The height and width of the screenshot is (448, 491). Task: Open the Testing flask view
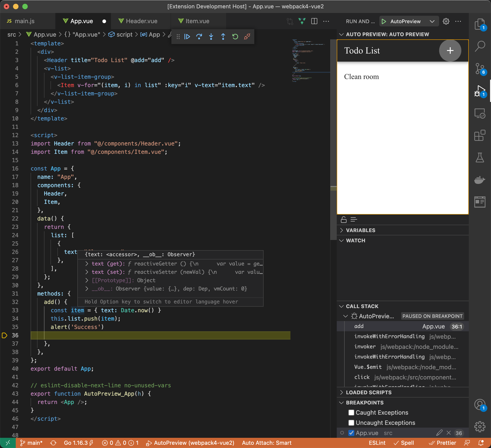click(x=480, y=158)
